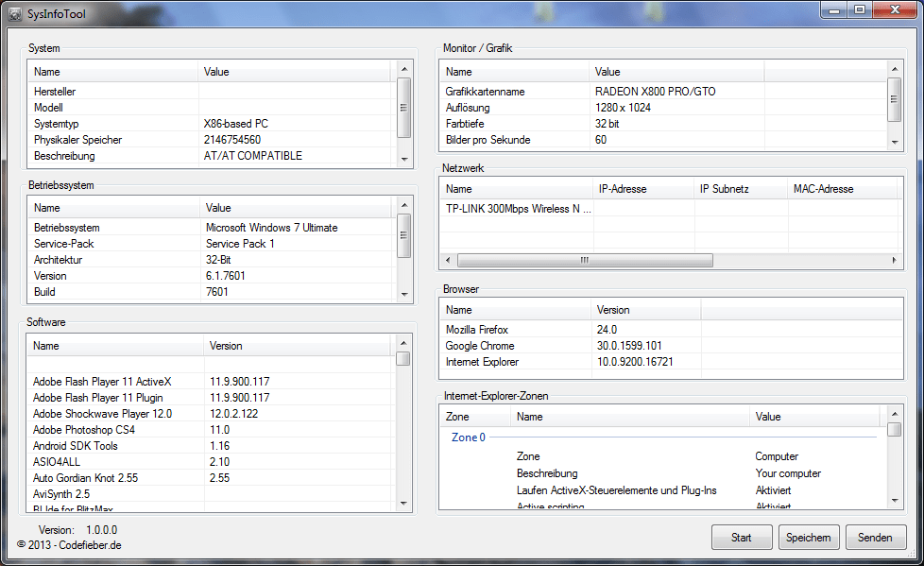Select the Internet Explorer row

tap(671, 361)
